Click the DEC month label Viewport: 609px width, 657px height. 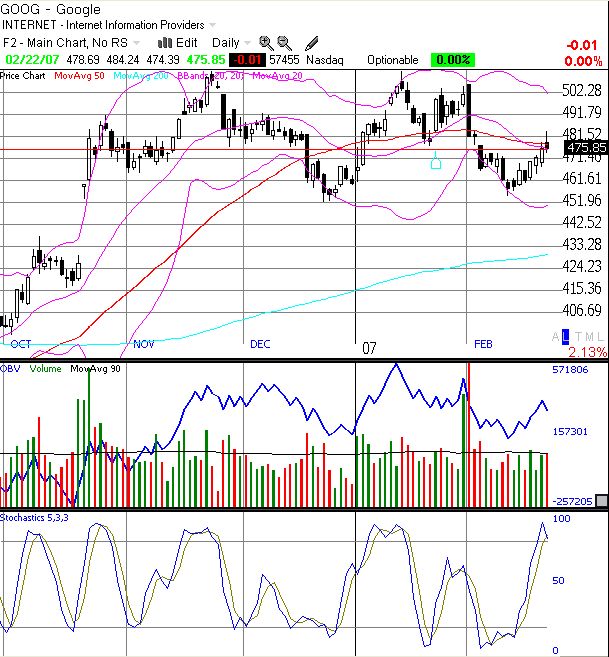click(x=260, y=344)
